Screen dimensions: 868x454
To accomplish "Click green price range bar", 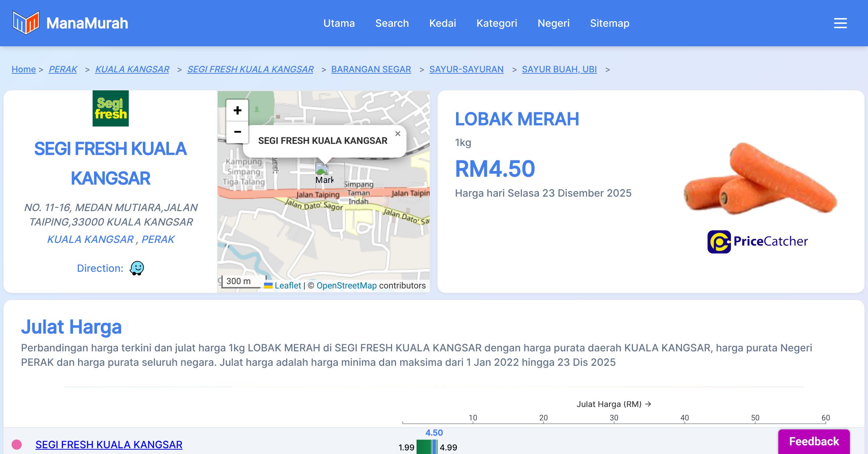I will [424, 447].
